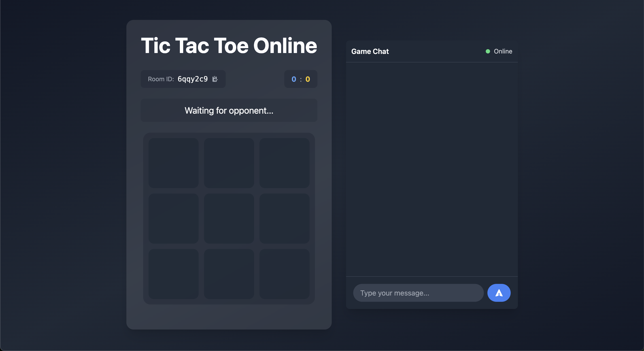Click the green Online status indicator dot
The width and height of the screenshot is (644, 351).
[x=488, y=51]
